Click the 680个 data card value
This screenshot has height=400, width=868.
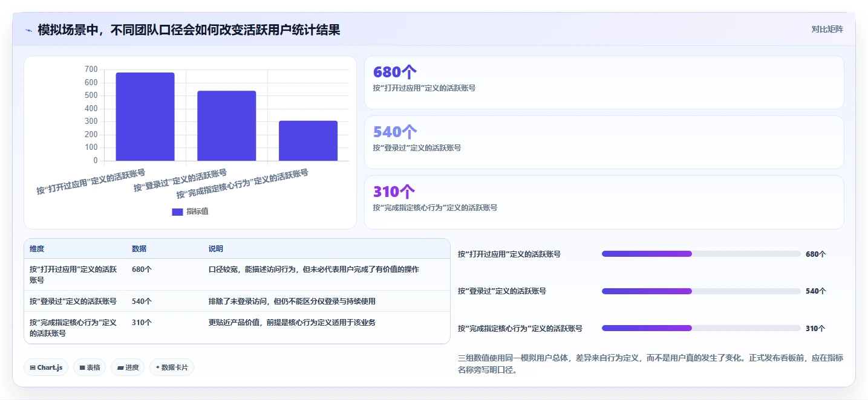pos(395,72)
